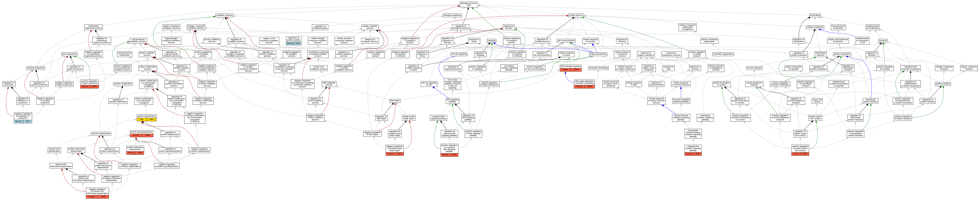Select the yellow 'protein ubiquitination' Rat Ubr5 node
Viewport: 980px width, 200px height.
coord(146,118)
